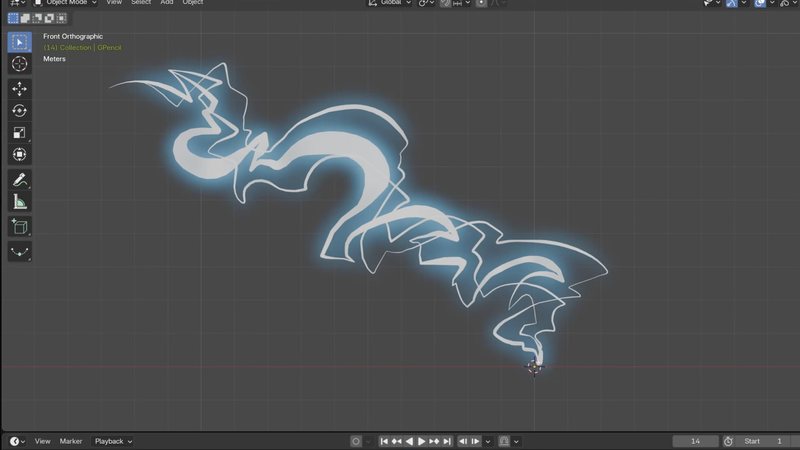Viewport: 800px width, 450px height.
Task: Choose the Move tool
Action: point(19,89)
